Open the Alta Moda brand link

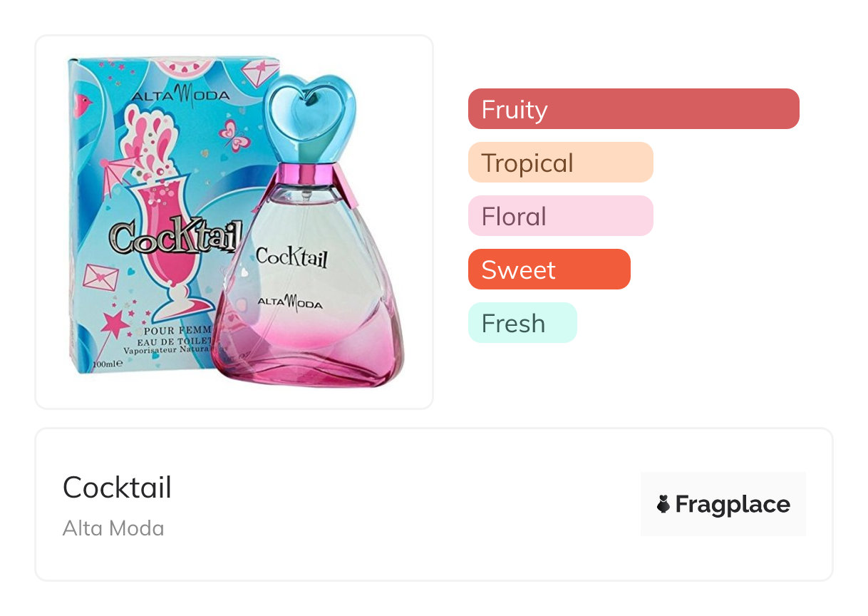click(113, 528)
